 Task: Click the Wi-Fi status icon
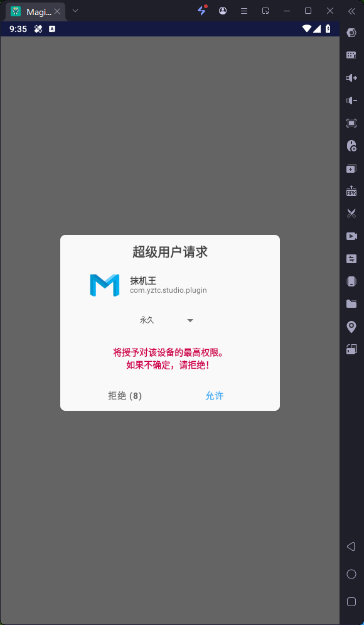307,29
